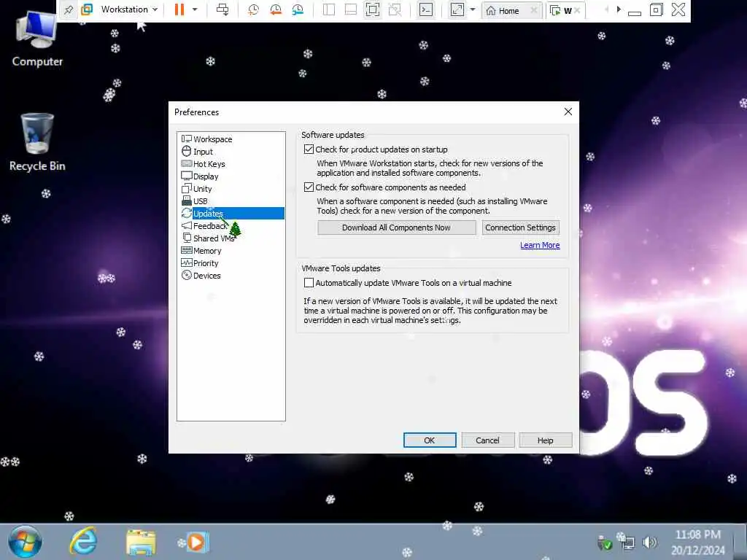Toggle Check for product updates on startup
Viewport: 747px width, 560px height.
(309, 149)
